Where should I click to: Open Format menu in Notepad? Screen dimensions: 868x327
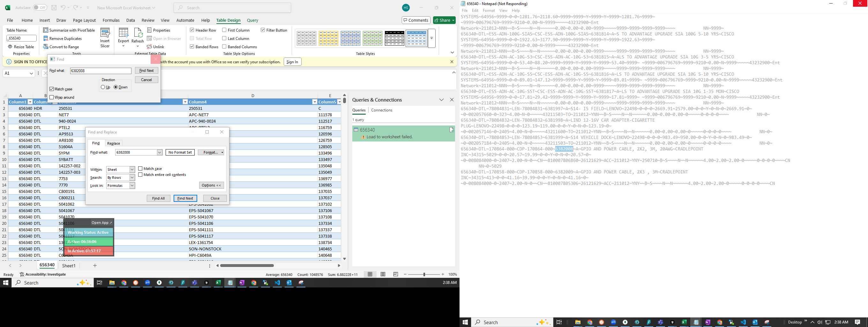click(x=489, y=11)
